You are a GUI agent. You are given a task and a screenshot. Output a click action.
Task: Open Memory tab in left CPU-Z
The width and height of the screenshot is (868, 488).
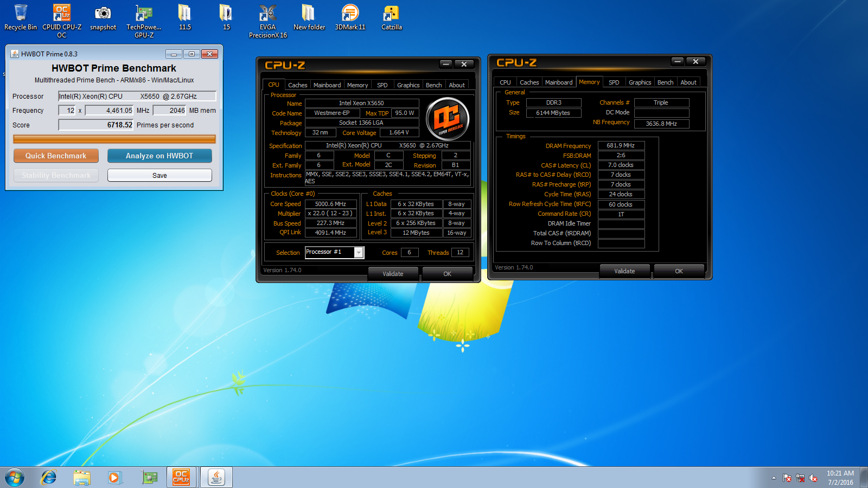tap(358, 85)
